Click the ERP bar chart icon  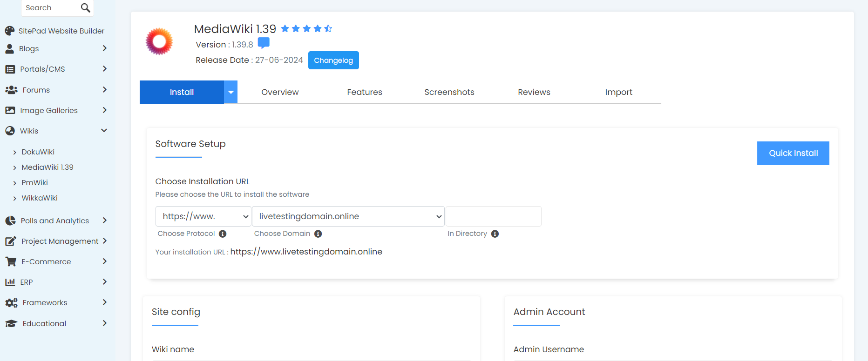point(10,282)
